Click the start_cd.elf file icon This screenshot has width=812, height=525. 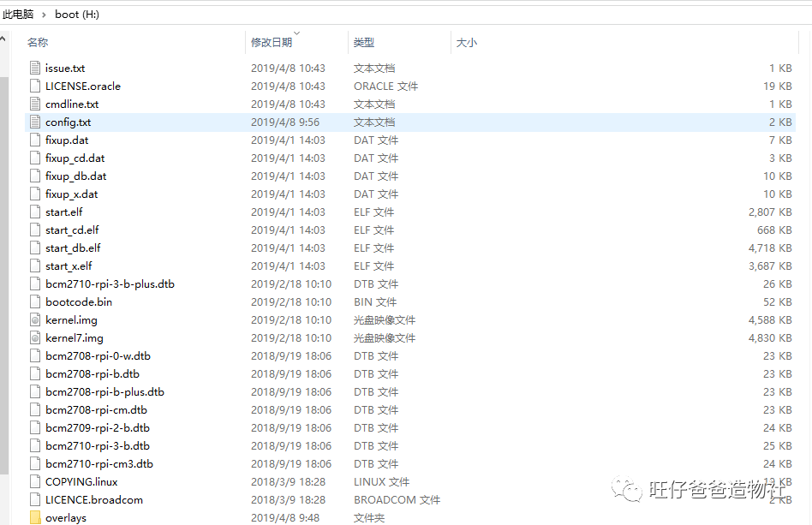tap(35, 230)
